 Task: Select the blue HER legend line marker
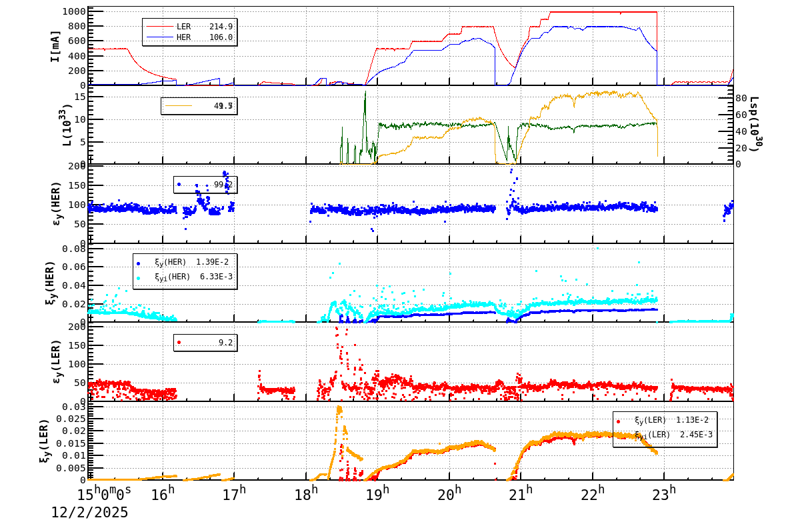click(160, 37)
